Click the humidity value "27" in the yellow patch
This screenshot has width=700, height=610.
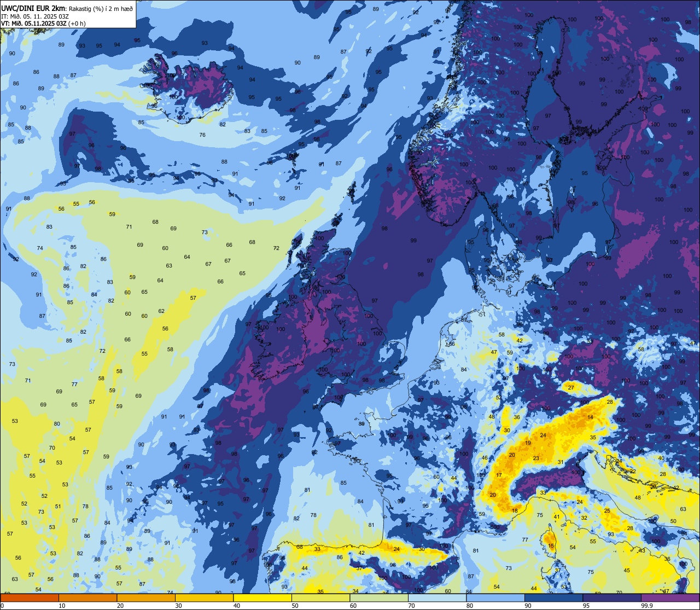571,387
